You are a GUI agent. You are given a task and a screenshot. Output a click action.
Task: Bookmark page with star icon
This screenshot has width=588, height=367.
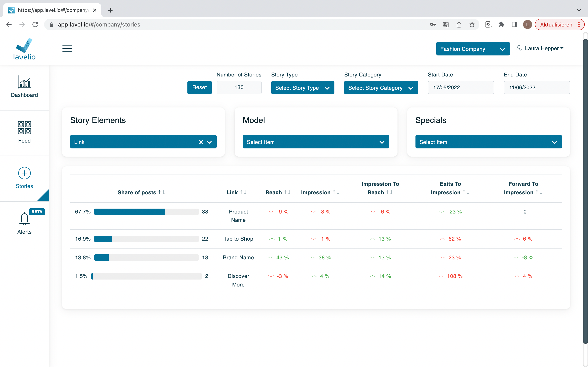point(472,24)
